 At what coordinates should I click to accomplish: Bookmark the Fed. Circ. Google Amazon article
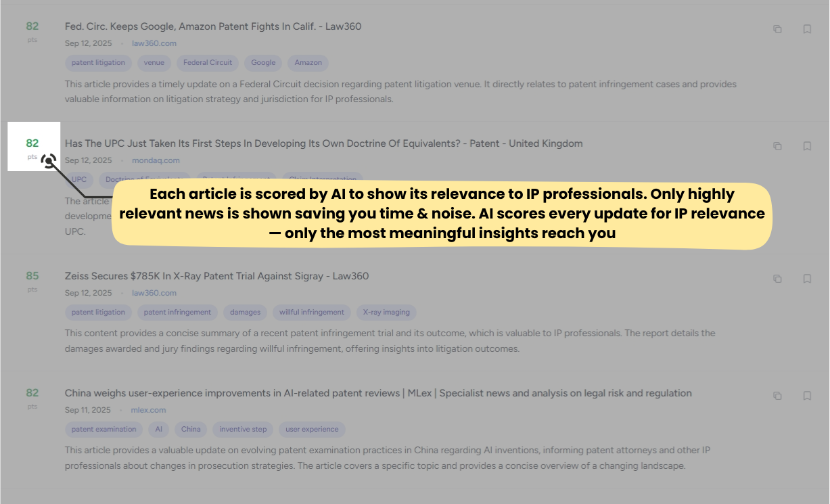click(807, 29)
